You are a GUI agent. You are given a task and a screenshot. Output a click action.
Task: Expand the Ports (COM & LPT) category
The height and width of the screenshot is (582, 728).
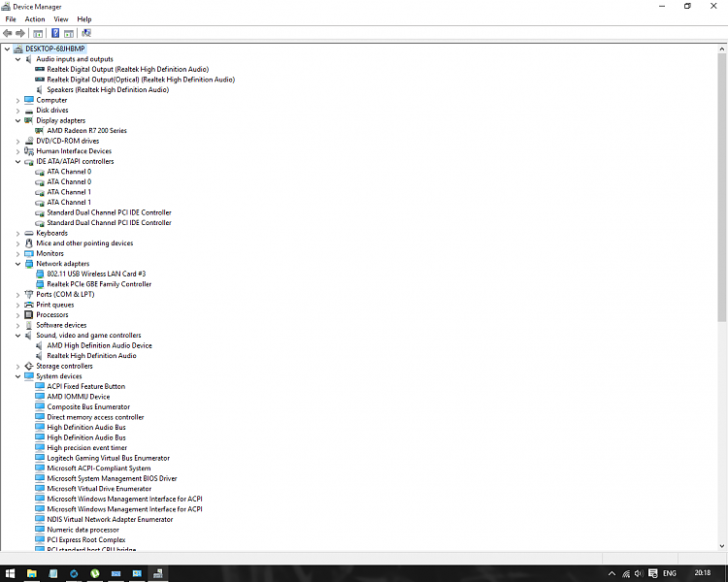tap(17, 295)
